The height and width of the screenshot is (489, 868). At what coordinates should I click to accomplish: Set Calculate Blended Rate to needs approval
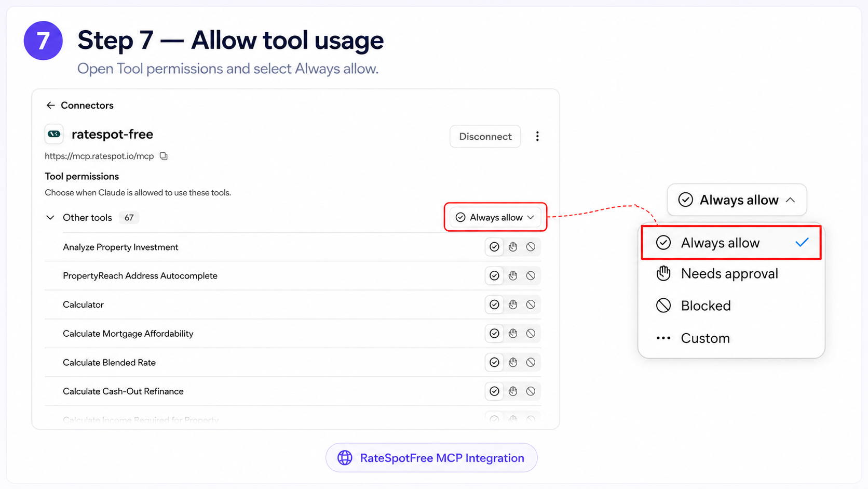513,362
